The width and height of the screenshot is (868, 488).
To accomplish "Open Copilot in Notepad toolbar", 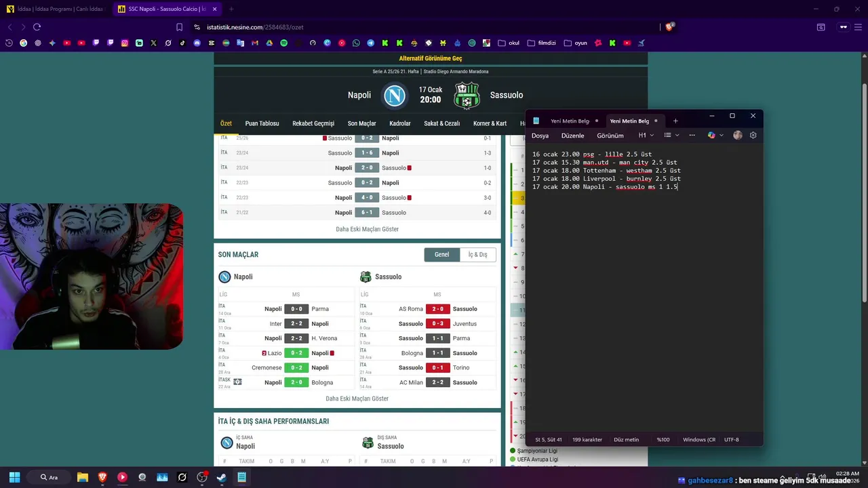I will point(711,135).
